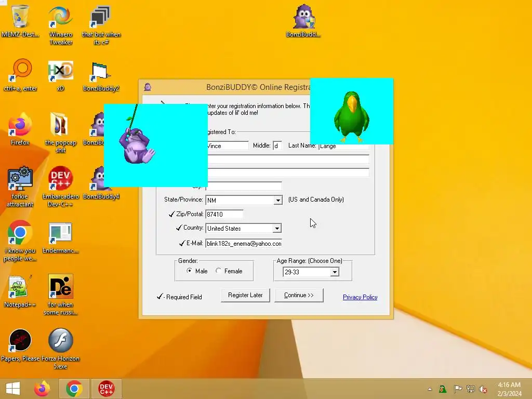Image resolution: width=532 pixels, height=399 pixels.
Task: Open 'for when some russi...' De shortcut
Action: point(60,295)
